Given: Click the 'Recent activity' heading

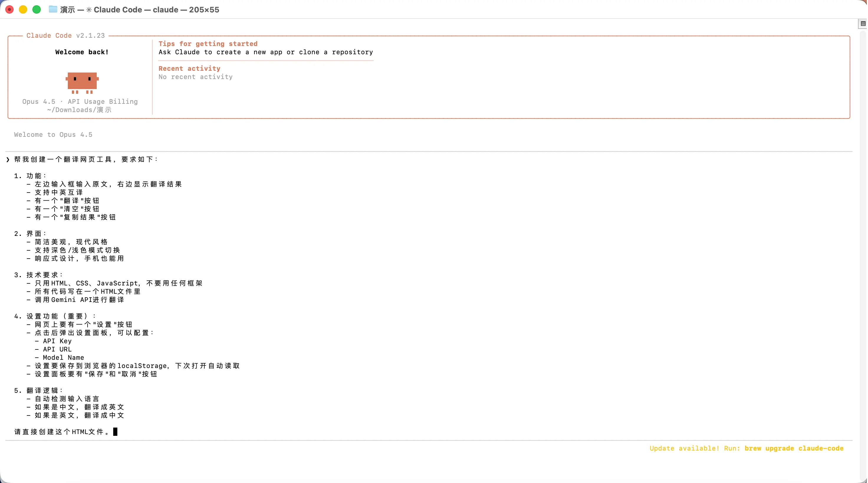Looking at the screenshot, I should [189, 68].
